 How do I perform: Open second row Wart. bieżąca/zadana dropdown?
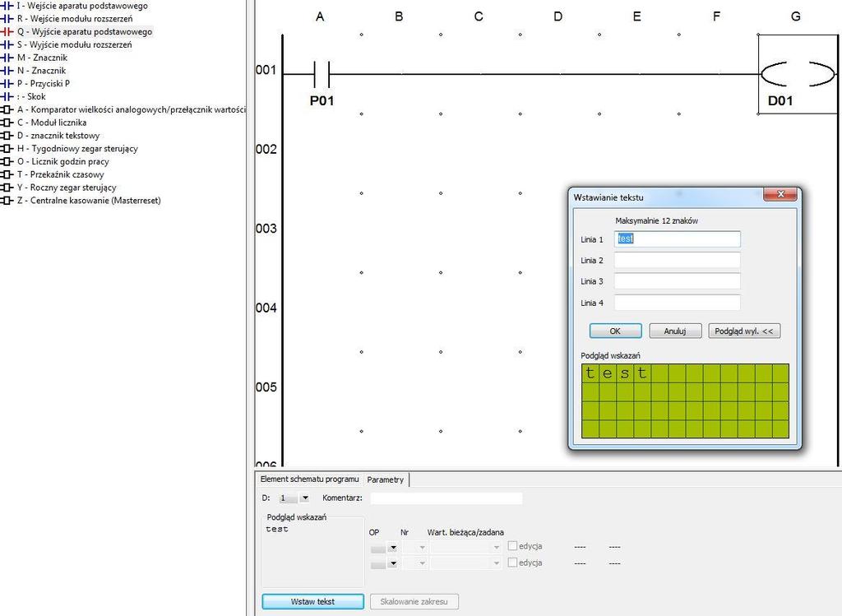coord(496,564)
